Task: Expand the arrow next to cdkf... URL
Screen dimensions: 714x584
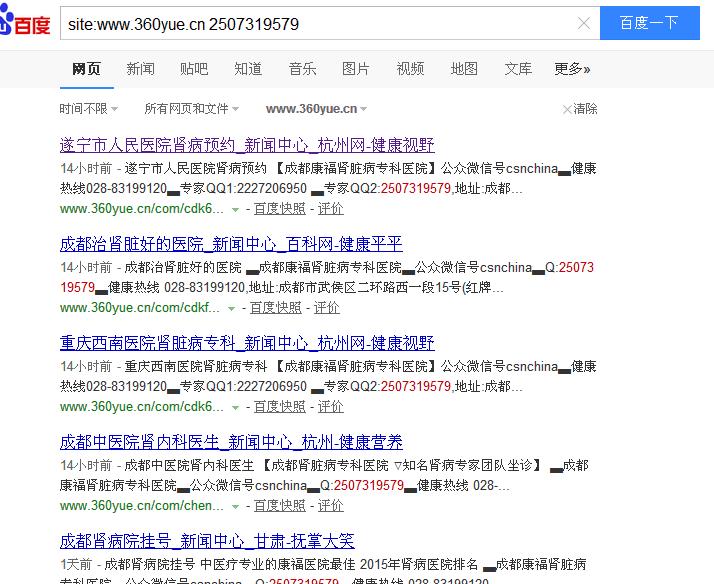Action: 231,309
